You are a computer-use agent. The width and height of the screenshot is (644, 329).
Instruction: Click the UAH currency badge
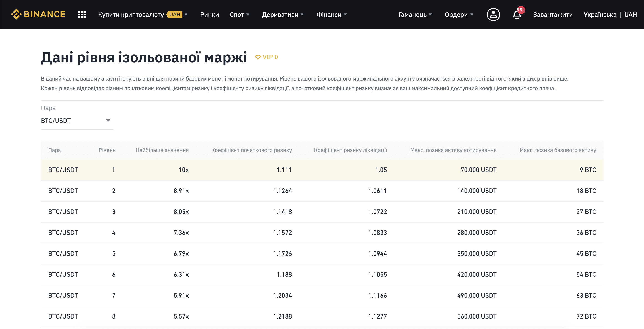[175, 15]
